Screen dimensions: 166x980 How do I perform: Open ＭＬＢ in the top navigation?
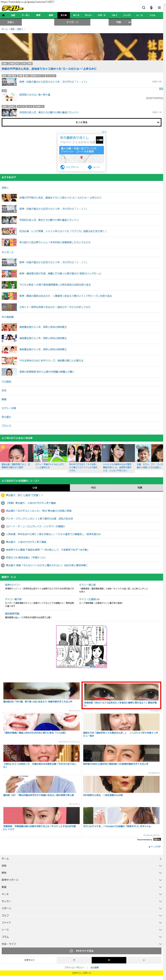(76, 15)
